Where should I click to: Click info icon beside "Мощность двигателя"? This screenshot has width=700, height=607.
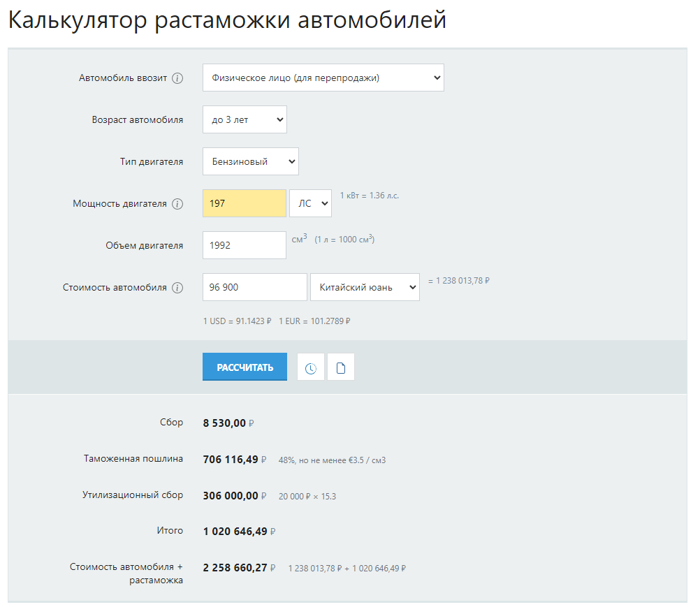click(x=177, y=204)
